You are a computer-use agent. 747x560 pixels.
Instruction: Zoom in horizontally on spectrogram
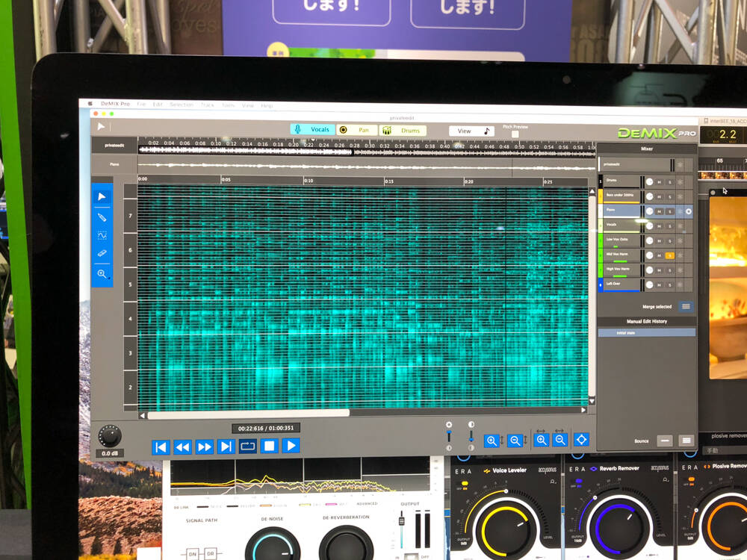click(541, 440)
